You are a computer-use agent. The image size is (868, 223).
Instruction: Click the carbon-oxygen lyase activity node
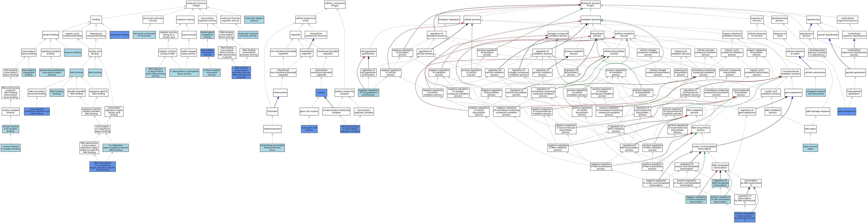coord(189,52)
